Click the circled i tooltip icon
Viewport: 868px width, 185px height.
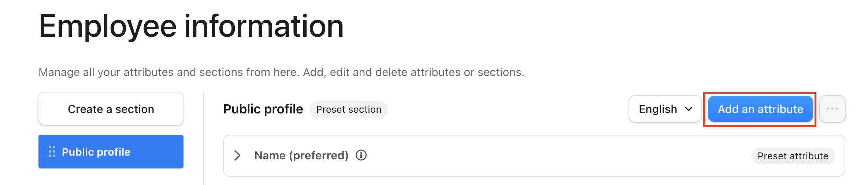[361, 155]
